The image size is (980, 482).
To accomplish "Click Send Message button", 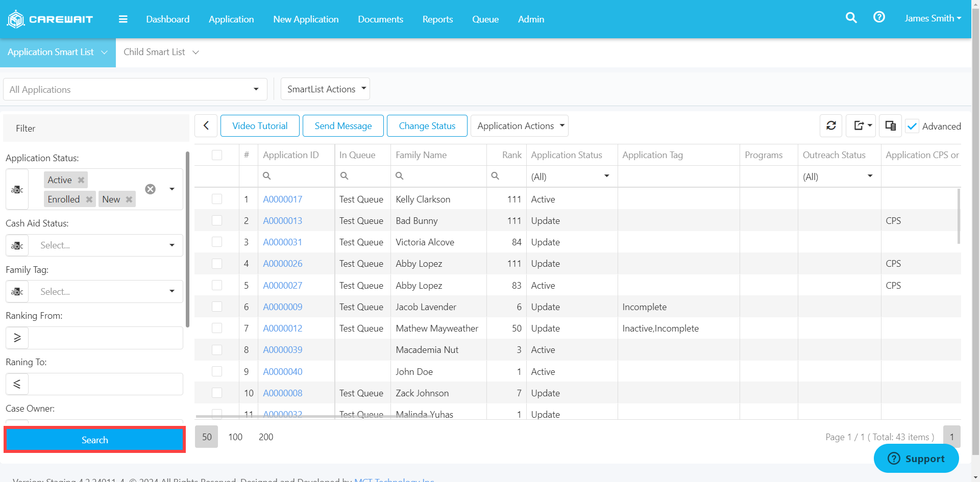I will pyautogui.click(x=343, y=126).
